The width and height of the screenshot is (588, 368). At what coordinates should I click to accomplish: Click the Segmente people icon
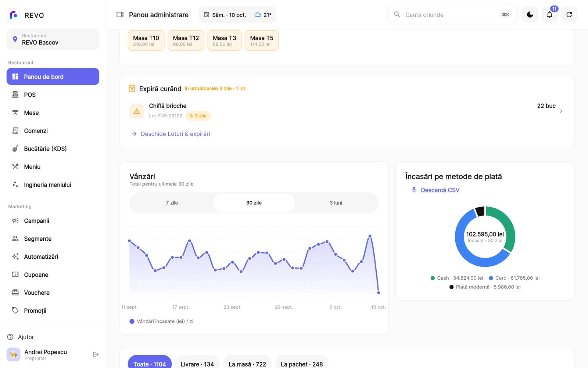pos(15,239)
